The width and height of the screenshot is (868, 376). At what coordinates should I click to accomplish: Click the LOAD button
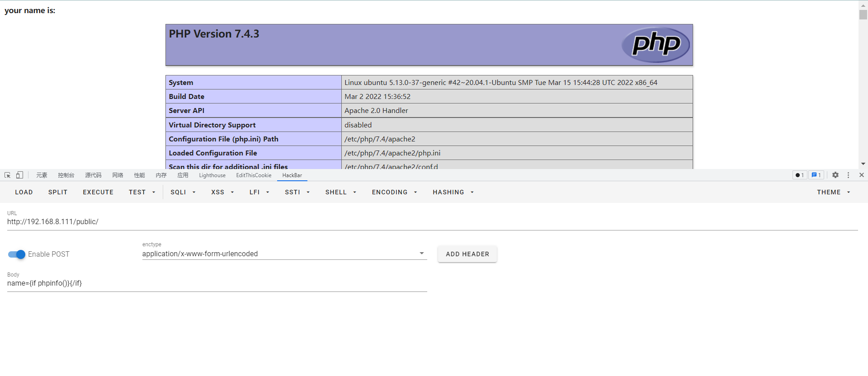pyautogui.click(x=24, y=193)
